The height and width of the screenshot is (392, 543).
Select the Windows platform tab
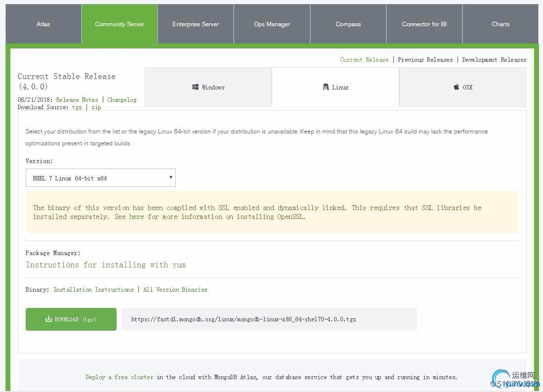click(208, 87)
